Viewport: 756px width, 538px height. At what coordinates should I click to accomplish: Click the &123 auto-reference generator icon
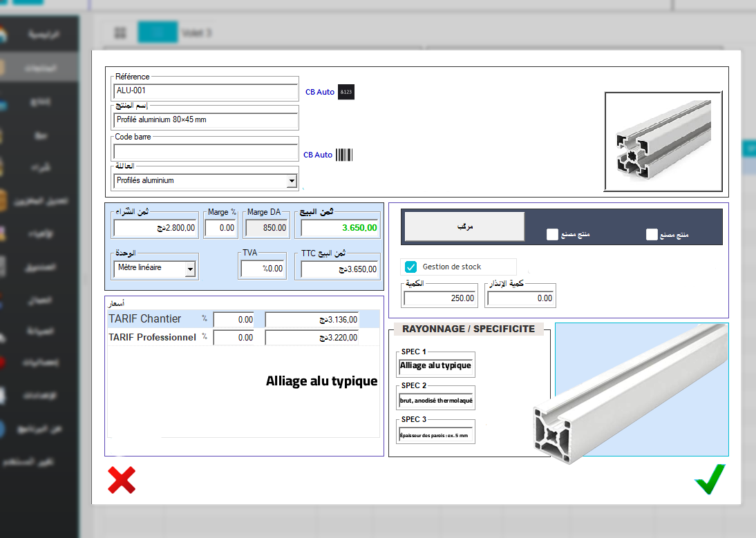coord(346,92)
